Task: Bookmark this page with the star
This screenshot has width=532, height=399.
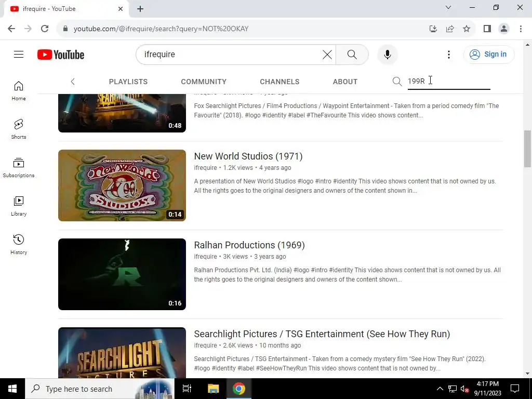Action: click(x=467, y=29)
